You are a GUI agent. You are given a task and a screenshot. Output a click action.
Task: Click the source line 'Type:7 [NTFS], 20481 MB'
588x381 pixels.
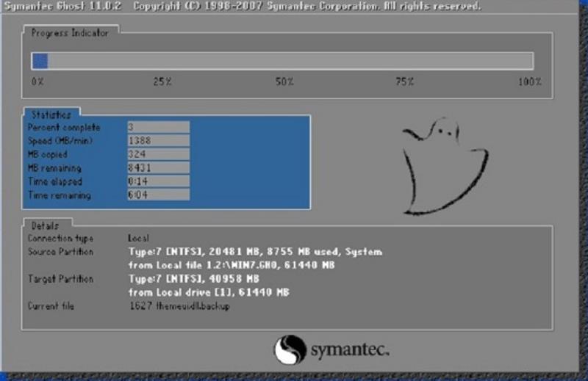point(255,252)
